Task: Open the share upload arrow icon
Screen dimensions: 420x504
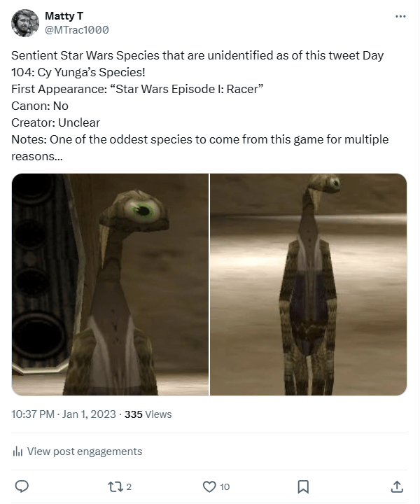Action: [397, 486]
